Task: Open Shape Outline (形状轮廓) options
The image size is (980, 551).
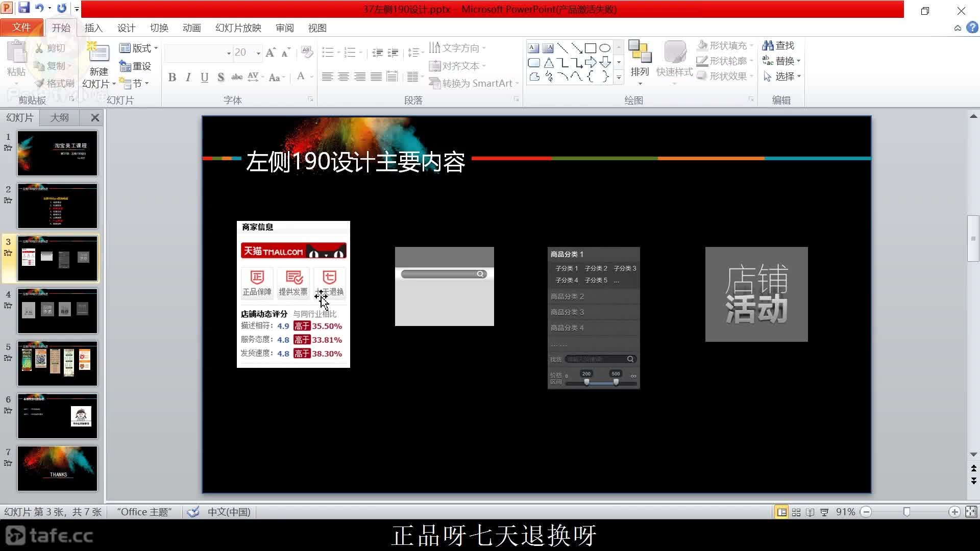Action: pyautogui.click(x=725, y=61)
